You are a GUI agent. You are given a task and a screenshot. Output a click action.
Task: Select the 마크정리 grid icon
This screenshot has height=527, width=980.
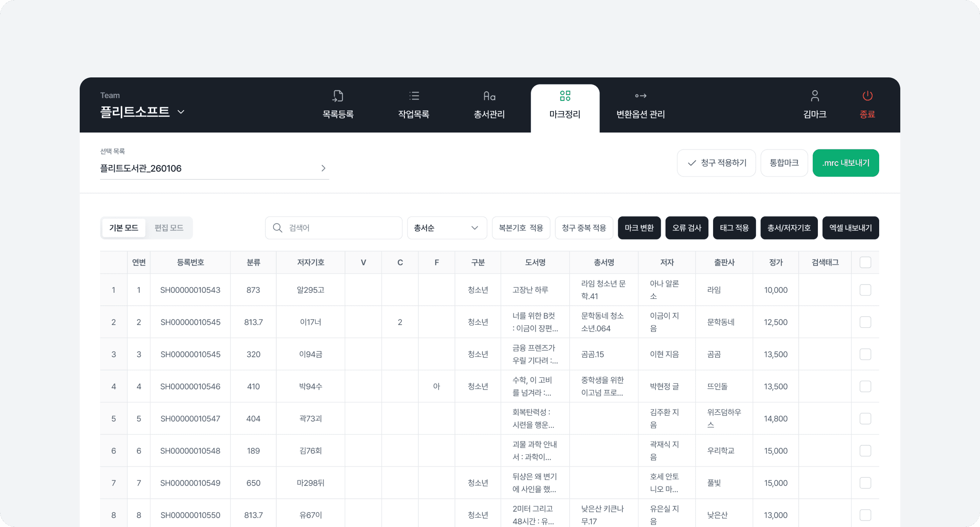coord(565,96)
